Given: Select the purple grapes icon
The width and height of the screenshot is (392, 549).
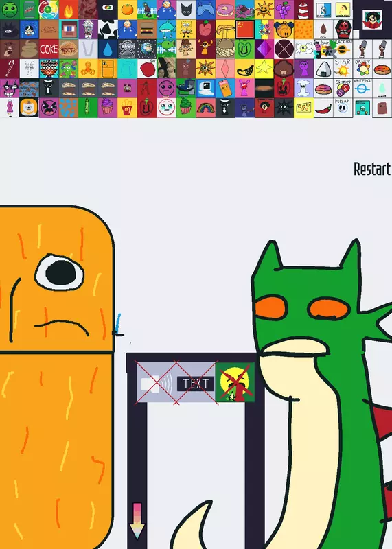Looking at the screenshot, I should click(x=284, y=10).
